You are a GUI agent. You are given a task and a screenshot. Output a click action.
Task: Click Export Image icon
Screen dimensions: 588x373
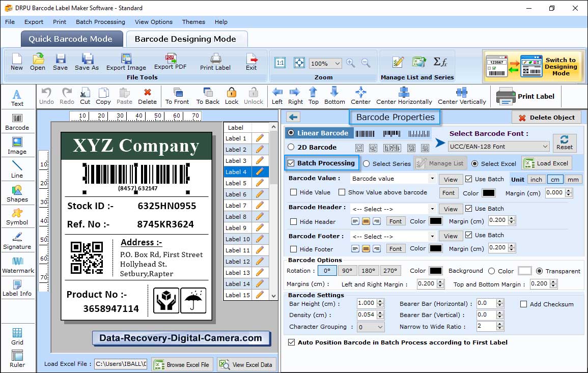[x=126, y=62]
